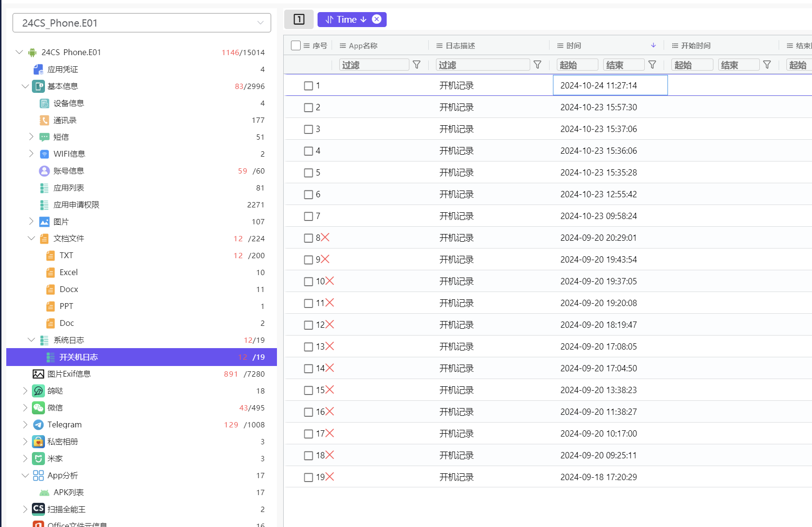Tick the checkbox for row 12

pyautogui.click(x=308, y=325)
